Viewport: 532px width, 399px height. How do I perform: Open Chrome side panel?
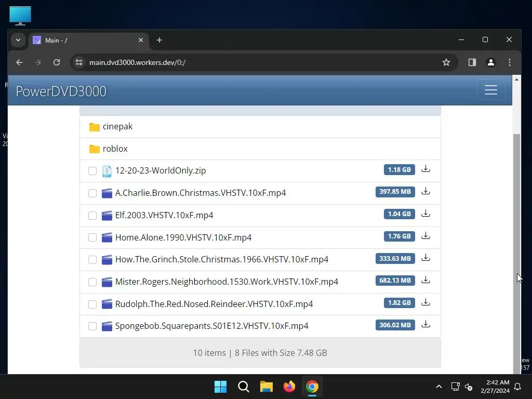pyautogui.click(x=472, y=62)
